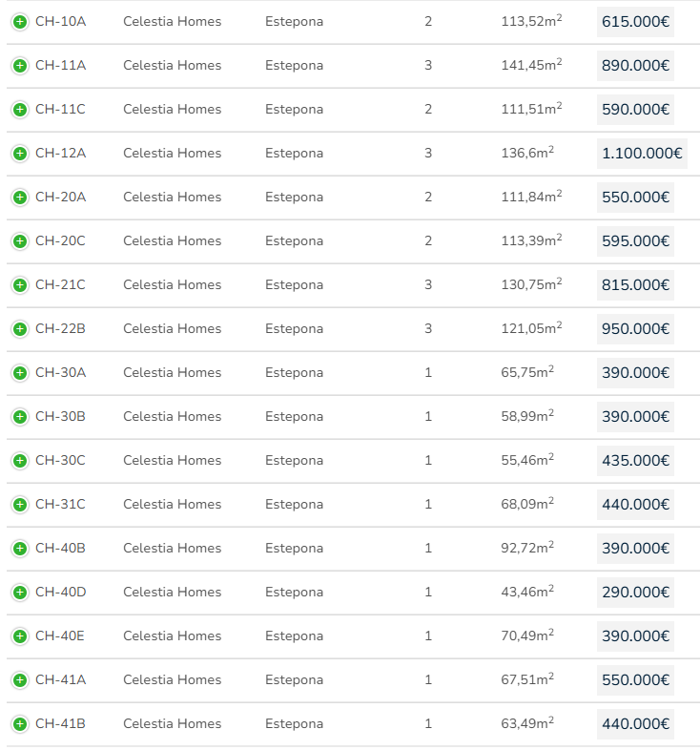Click the 950.000€ price badge

[635, 329]
